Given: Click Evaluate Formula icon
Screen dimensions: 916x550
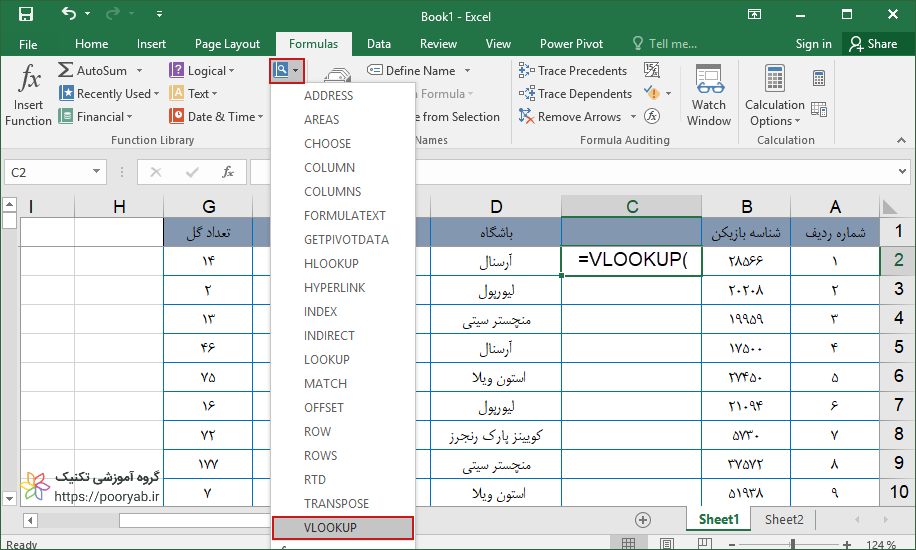Looking at the screenshot, I should 652,116.
